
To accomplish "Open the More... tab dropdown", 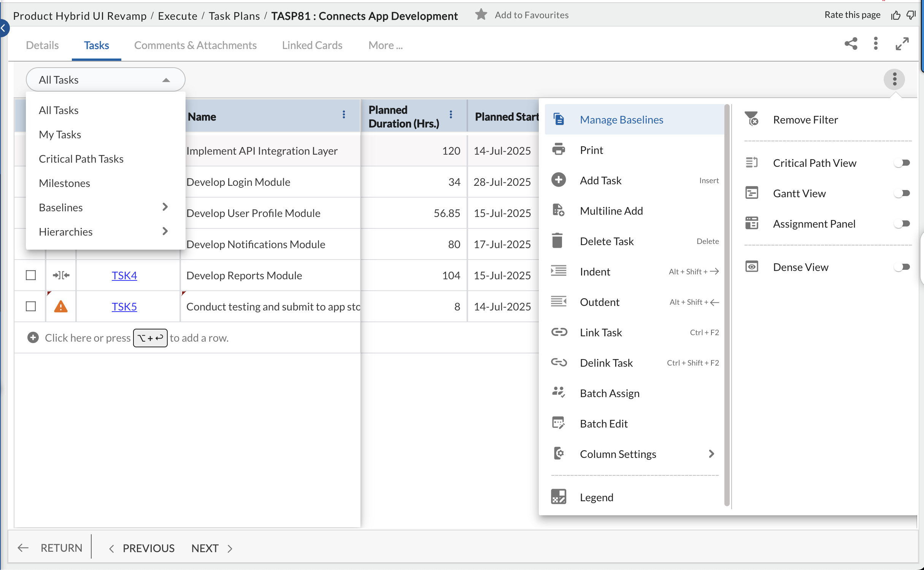I will pyautogui.click(x=385, y=45).
